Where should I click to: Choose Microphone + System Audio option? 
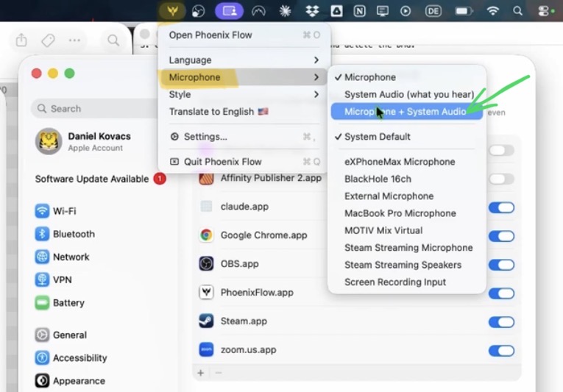click(x=407, y=112)
